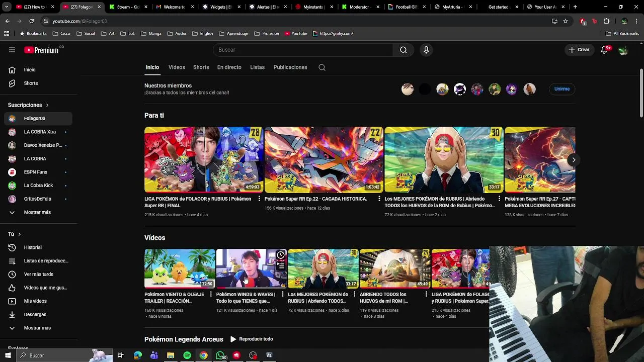Screen dimensions: 644x362
Task: Open the YouTube hamburger guide menu
Action: pyautogui.click(x=12, y=50)
